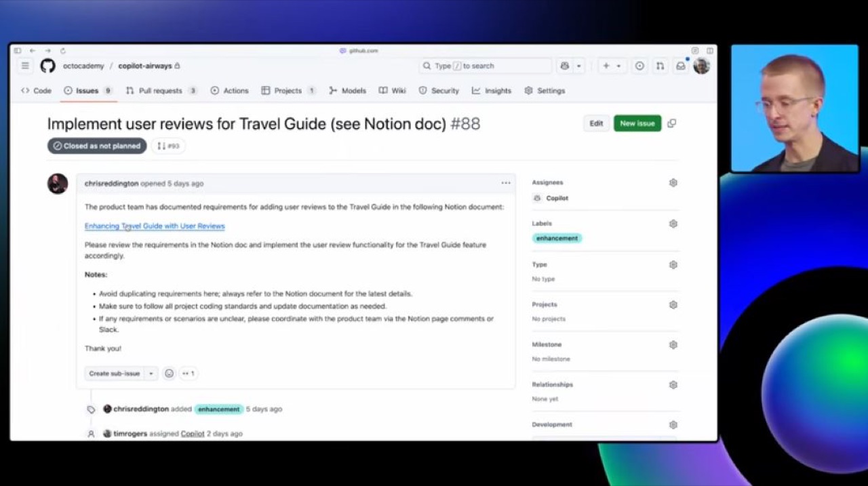Open the comment's three-dot options menu
The height and width of the screenshot is (486, 868).
[x=506, y=183]
